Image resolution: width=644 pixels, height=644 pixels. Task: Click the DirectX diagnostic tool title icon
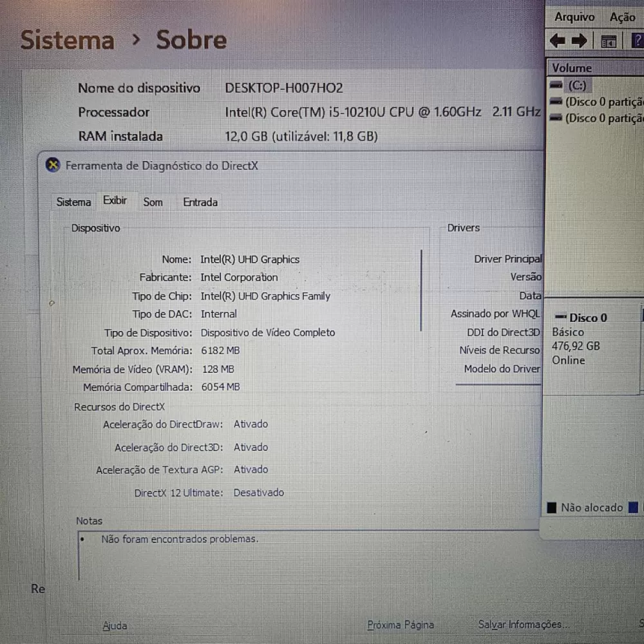(x=53, y=165)
